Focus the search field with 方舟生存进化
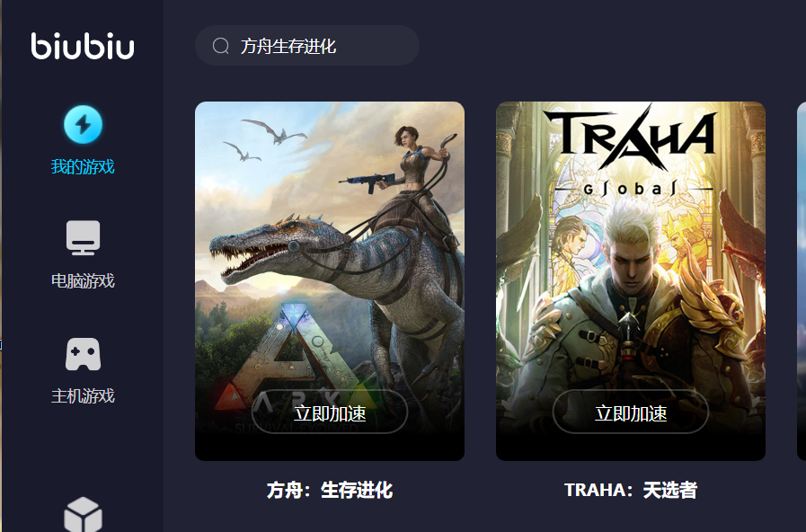This screenshot has height=532, width=806. click(x=307, y=46)
